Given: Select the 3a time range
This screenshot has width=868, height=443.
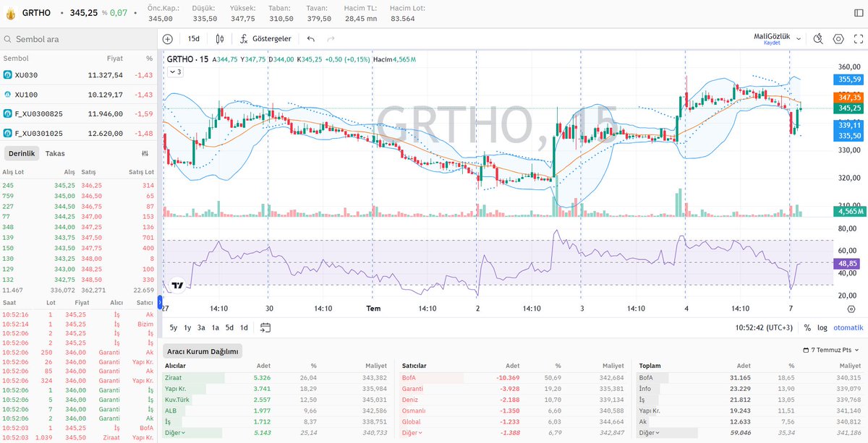Looking at the screenshot, I should point(202,327).
